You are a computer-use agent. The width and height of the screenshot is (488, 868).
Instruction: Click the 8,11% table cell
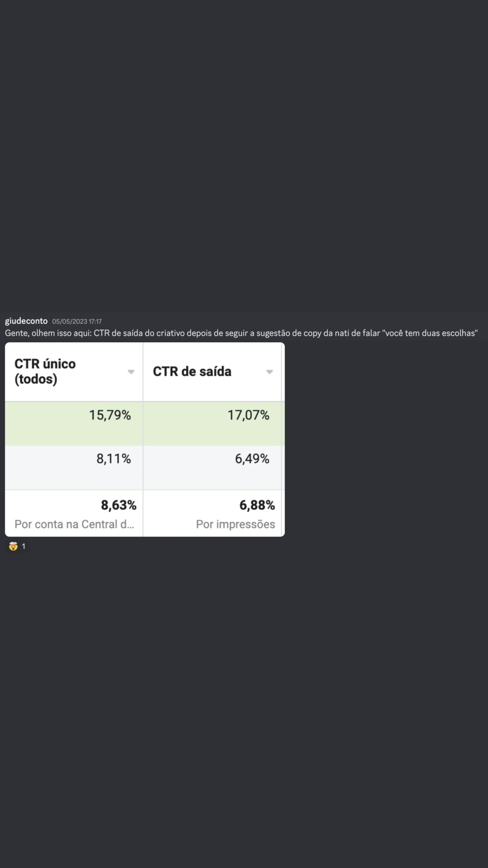pos(114,459)
